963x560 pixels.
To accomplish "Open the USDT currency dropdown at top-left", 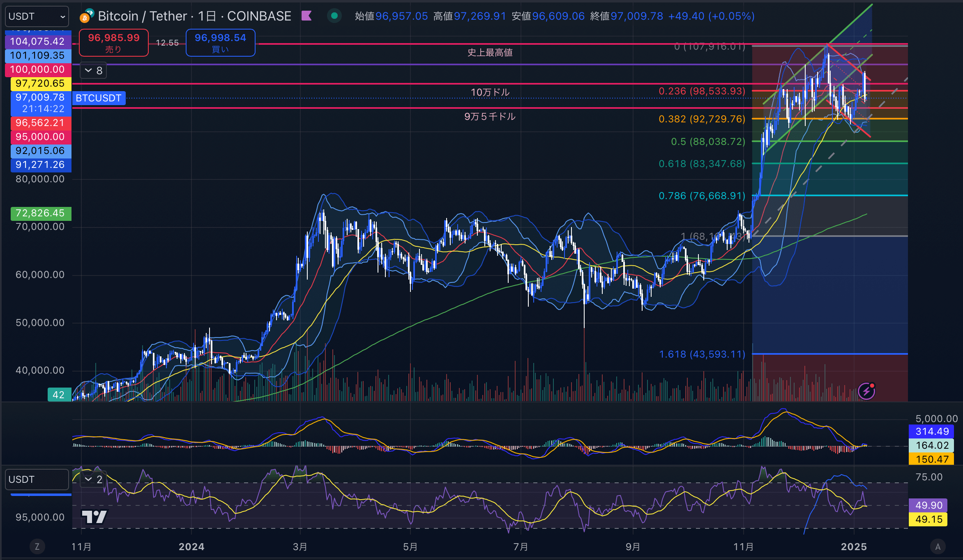I will [x=37, y=16].
